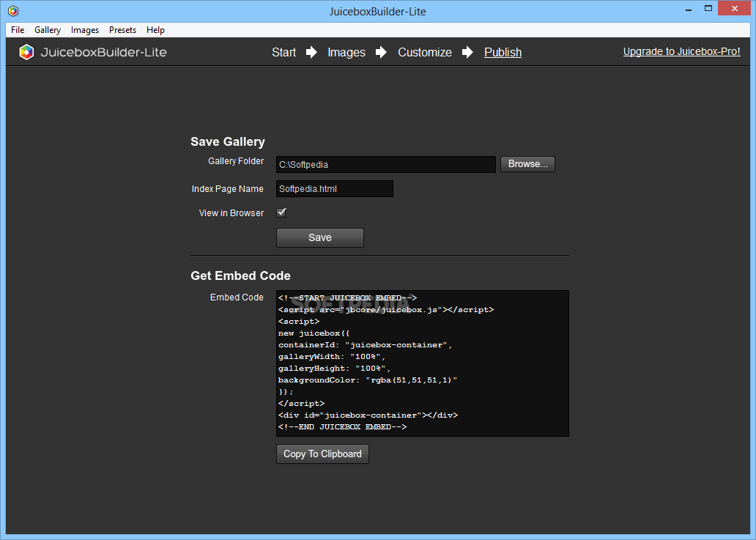
Task: Open the Presets menu
Action: pyautogui.click(x=122, y=30)
